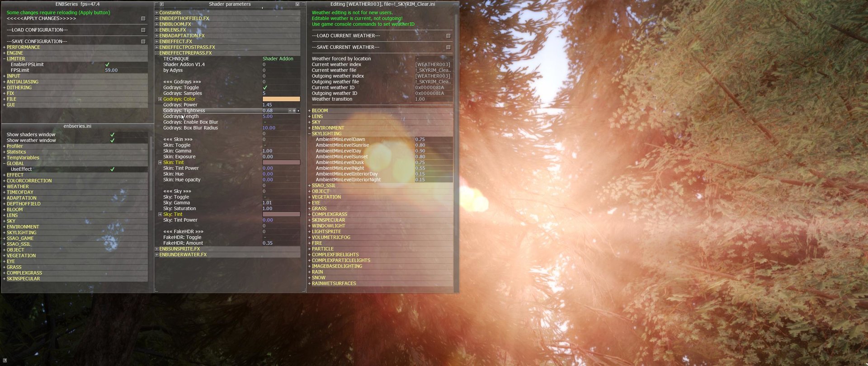Toggle the EnableFPSLimit checkmark
This screenshot has height=366, width=868.
[107, 65]
